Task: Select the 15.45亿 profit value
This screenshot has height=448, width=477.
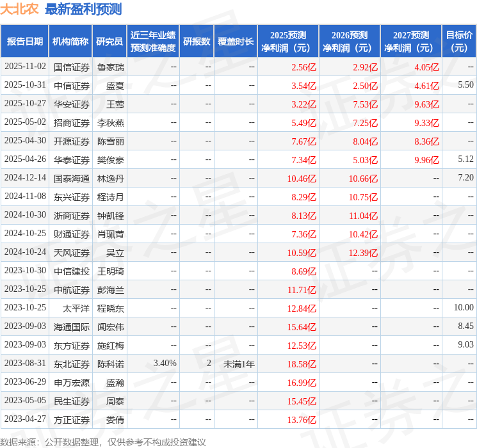Action: pyautogui.click(x=302, y=401)
